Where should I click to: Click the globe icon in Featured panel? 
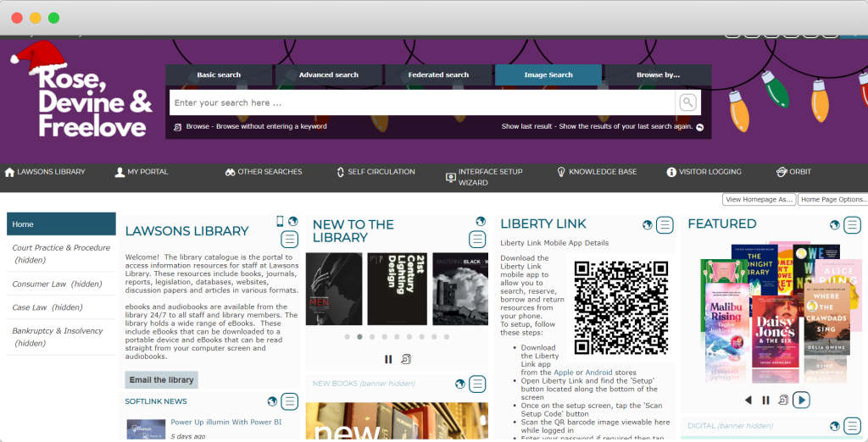(x=835, y=225)
